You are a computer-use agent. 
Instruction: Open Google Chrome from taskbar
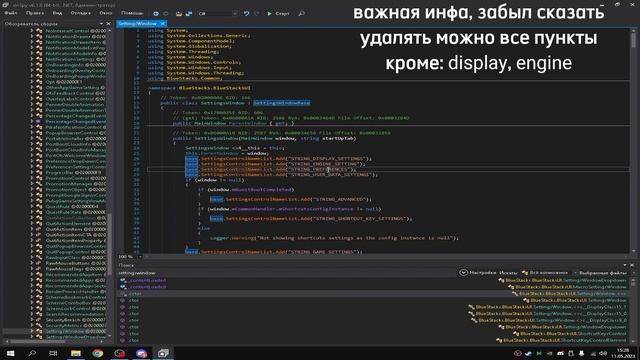click(98, 353)
